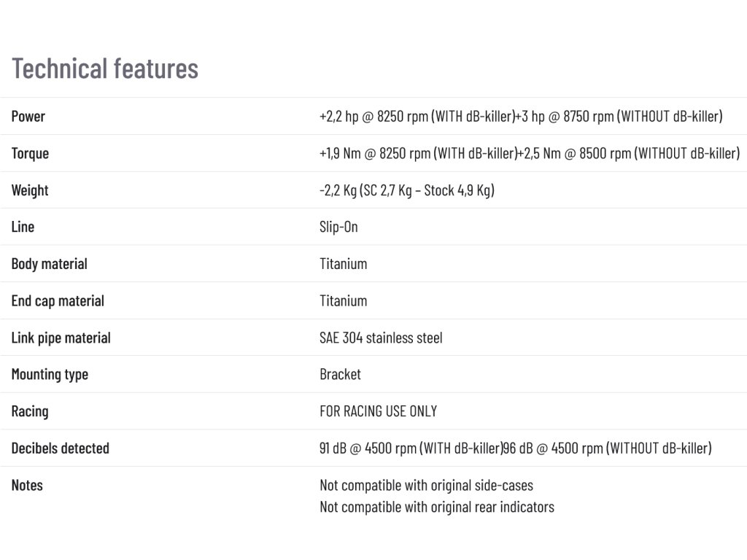Click the Bracket mounting value

click(x=340, y=375)
